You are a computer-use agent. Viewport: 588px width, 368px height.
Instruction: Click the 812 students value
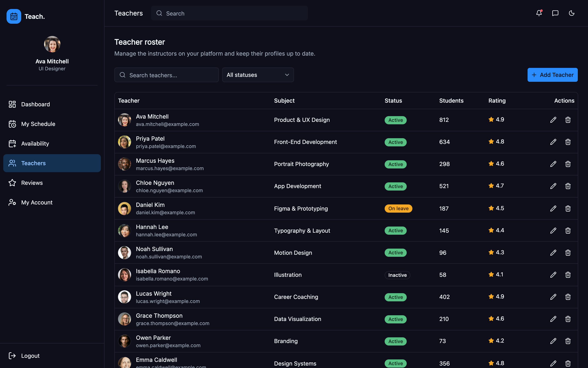pos(444,120)
